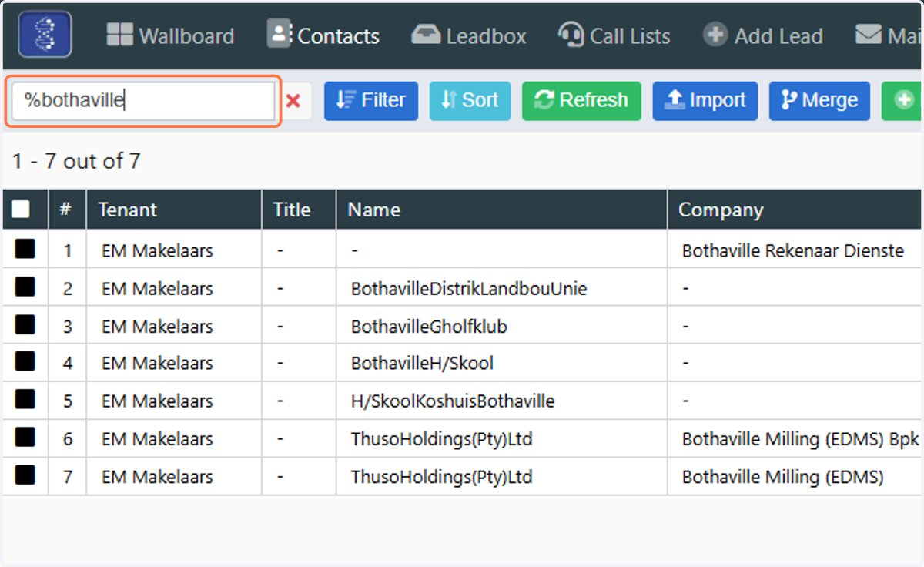This screenshot has width=924, height=567.
Task: Open the Wallboard menu
Action: (170, 35)
